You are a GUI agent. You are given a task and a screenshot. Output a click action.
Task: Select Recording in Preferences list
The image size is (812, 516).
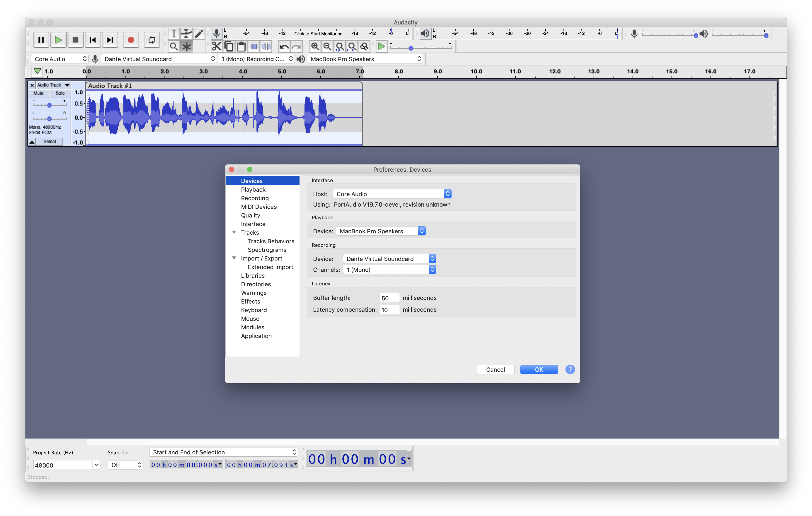click(x=255, y=198)
